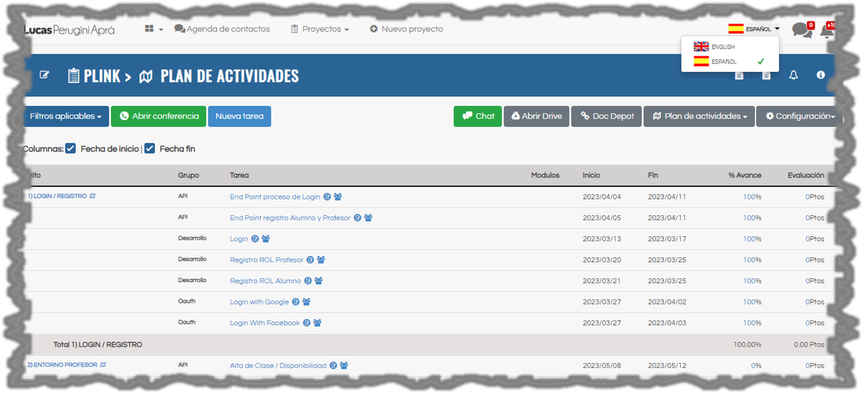Viewport: 868px width, 397px height.
Task: Open the Proyectos menu
Action: pyautogui.click(x=320, y=29)
